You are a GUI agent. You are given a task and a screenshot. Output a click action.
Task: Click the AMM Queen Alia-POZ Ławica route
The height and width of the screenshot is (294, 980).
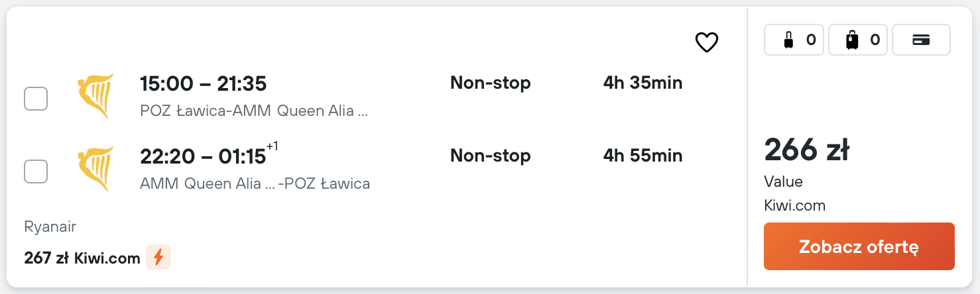point(255,183)
